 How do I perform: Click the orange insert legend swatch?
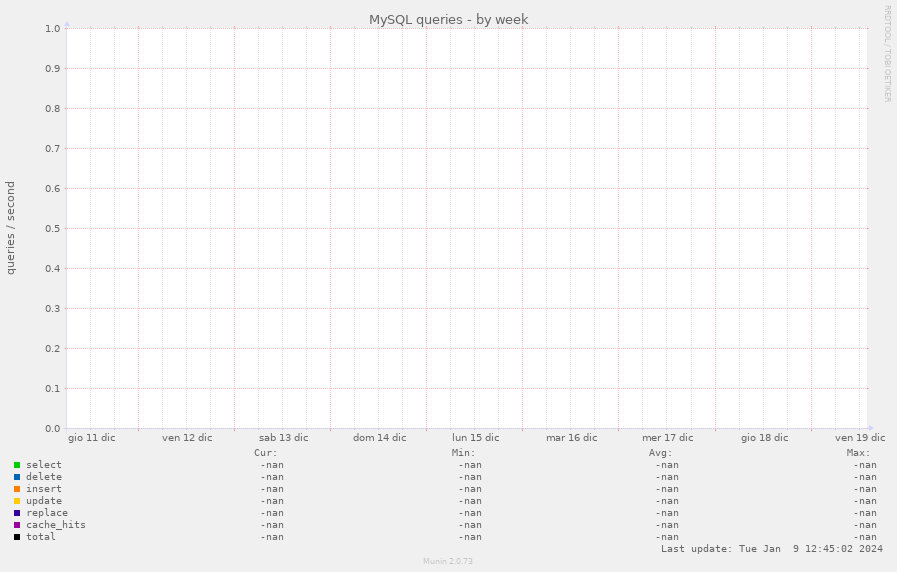click(x=17, y=489)
